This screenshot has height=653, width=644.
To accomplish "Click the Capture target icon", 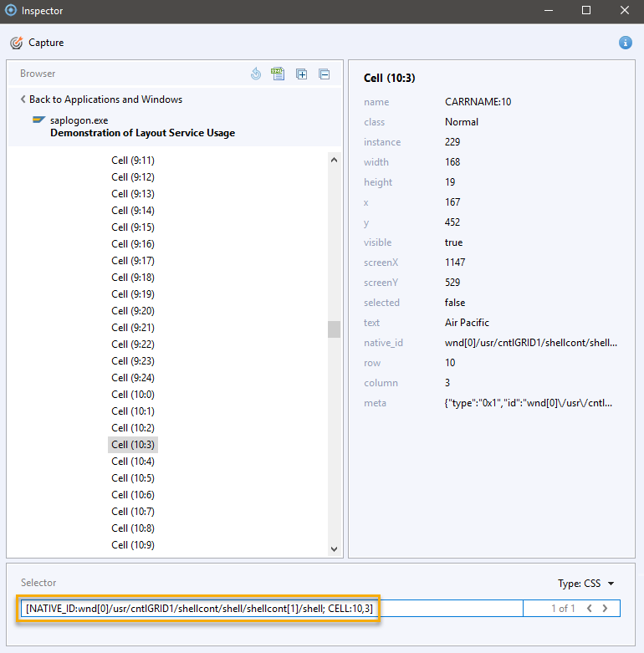I will (x=16, y=43).
